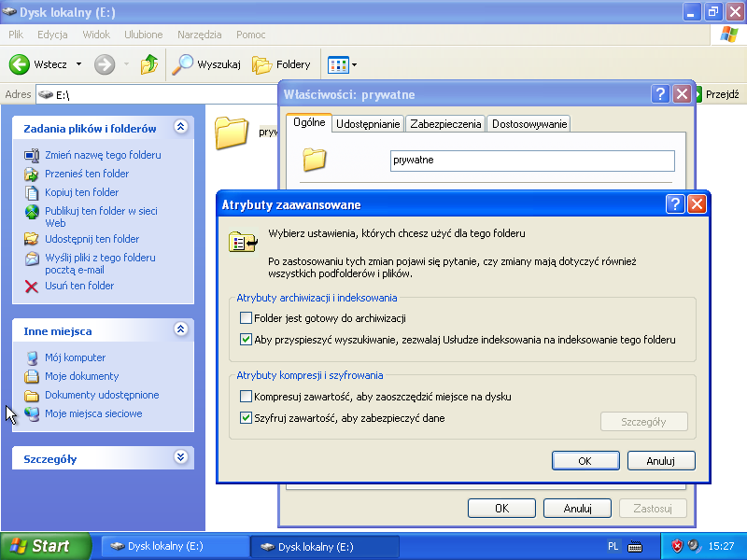
Task: Click the up one folder level icon
Action: 149,64
